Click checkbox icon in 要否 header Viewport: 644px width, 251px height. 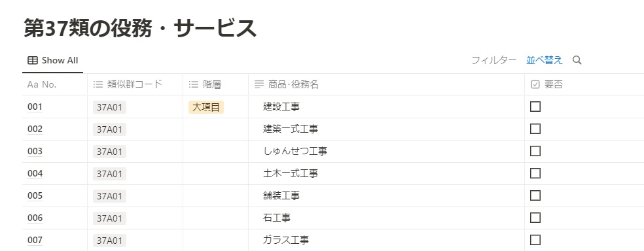click(x=535, y=84)
